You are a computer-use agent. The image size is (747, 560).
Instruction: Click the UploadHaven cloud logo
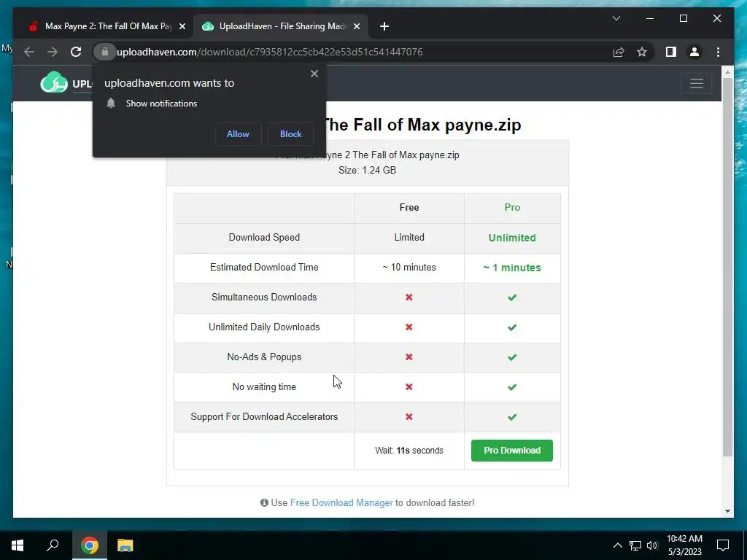[54, 82]
